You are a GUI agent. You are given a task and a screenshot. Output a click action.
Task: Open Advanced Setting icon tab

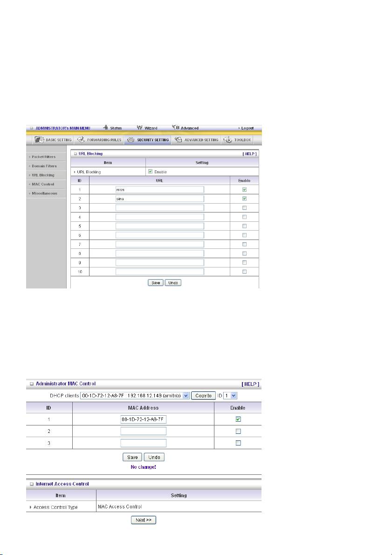click(179, 140)
